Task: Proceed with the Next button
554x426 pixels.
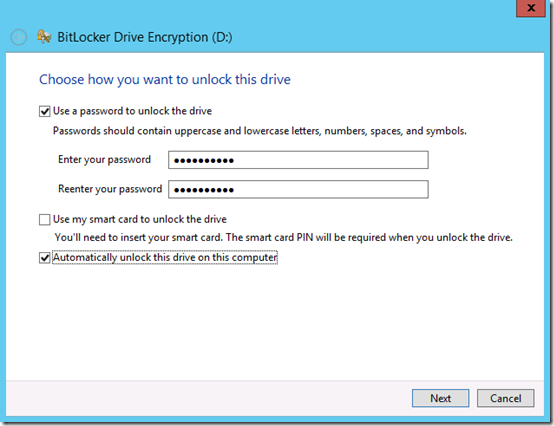Action: tap(441, 398)
